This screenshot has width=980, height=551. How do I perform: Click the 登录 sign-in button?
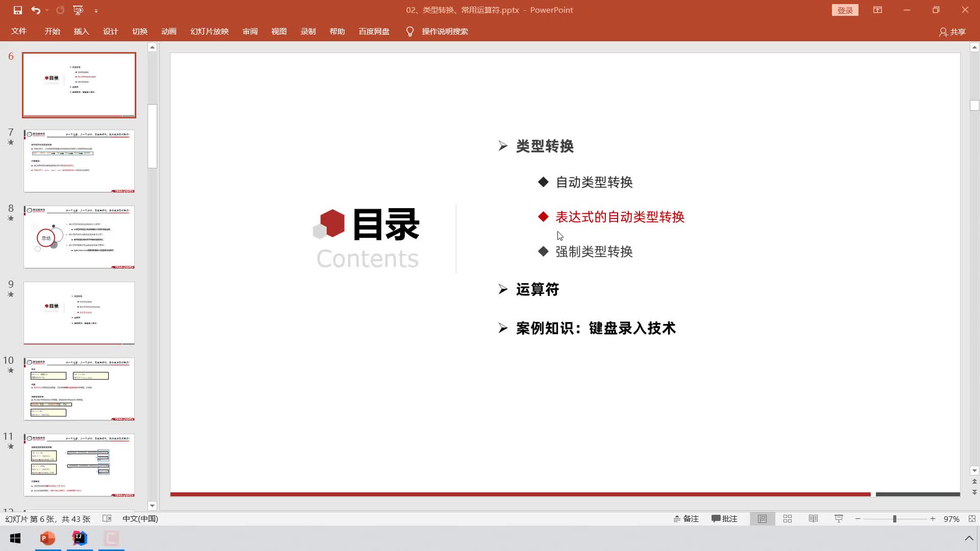[845, 10]
